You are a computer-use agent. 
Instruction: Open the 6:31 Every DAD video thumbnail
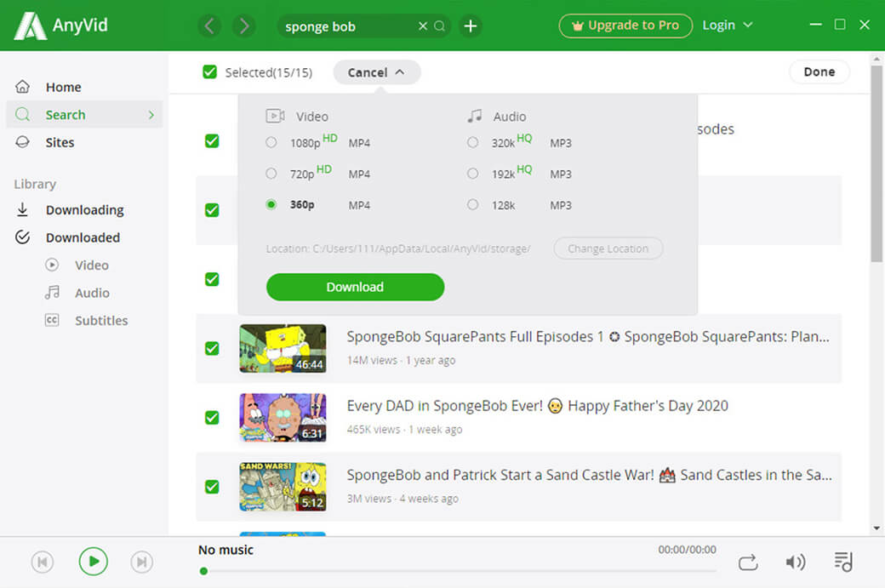283,418
